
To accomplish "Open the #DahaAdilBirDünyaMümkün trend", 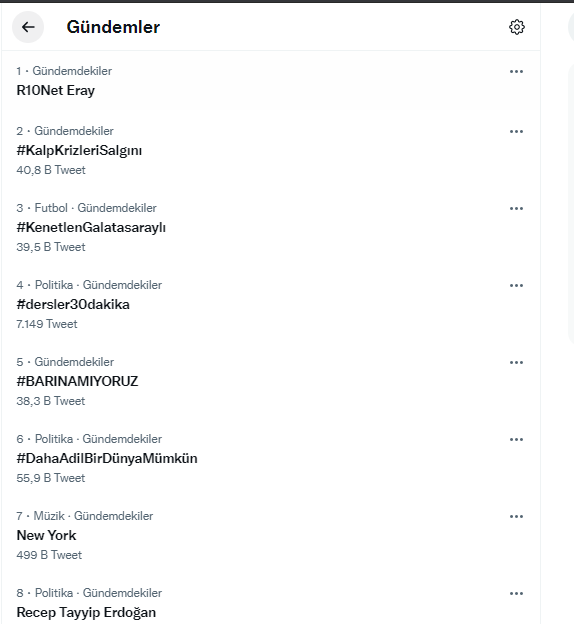I will coord(271,458).
